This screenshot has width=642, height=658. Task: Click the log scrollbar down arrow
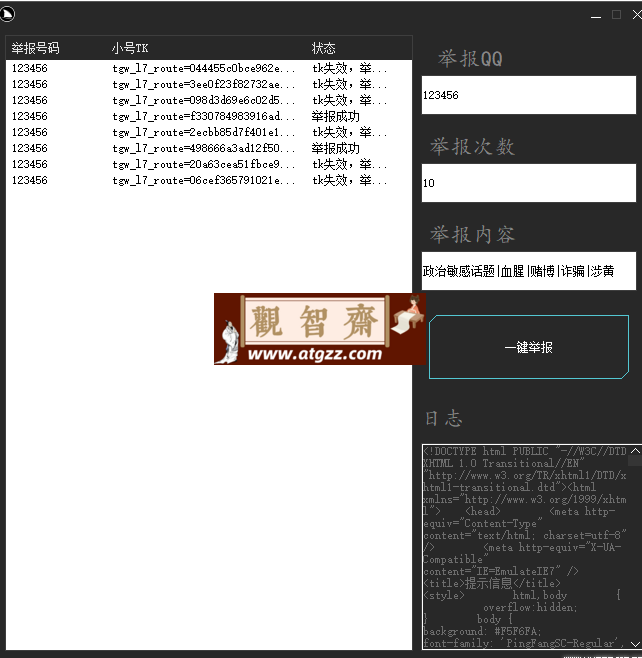pyautogui.click(x=635, y=644)
